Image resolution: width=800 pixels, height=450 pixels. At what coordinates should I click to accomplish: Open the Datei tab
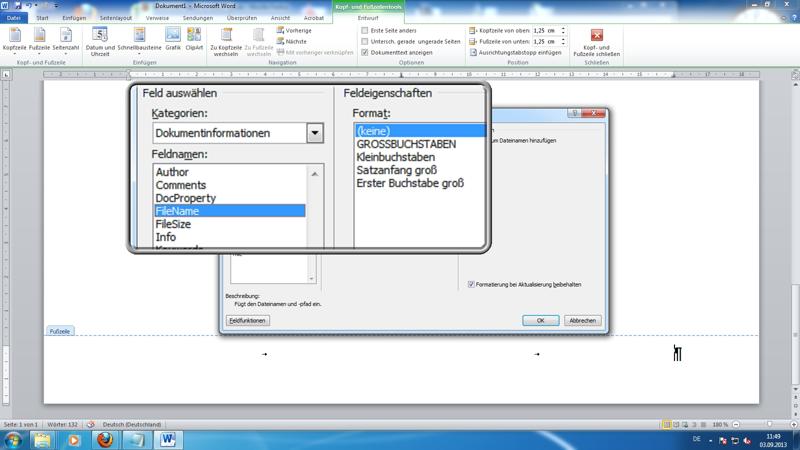(13, 18)
